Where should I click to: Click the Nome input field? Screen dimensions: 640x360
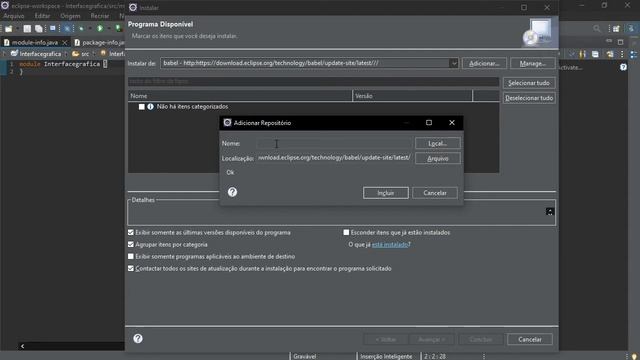tap(334, 143)
